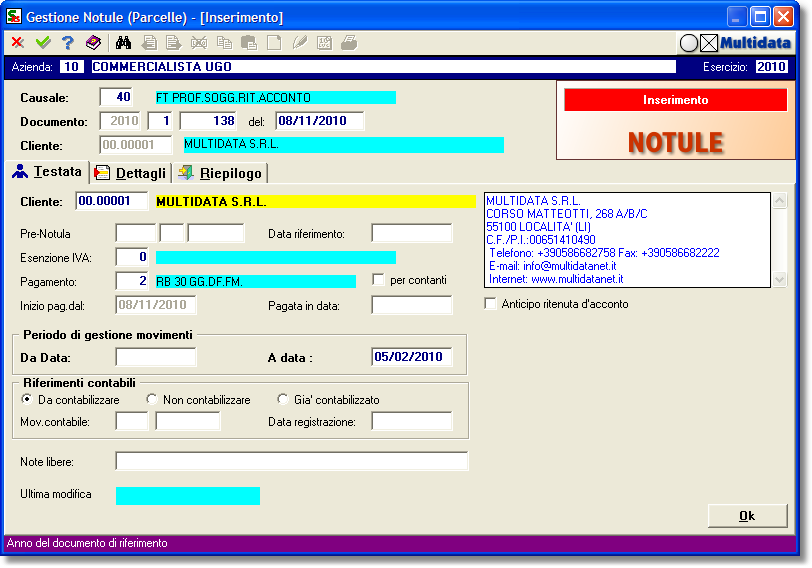
Task: Click the 'A data' field showing 05/02/2010
Action: coord(412,357)
